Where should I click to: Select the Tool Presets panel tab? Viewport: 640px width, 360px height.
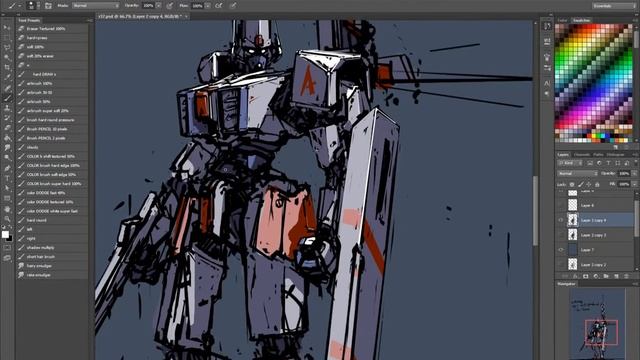[x=29, y=20]
